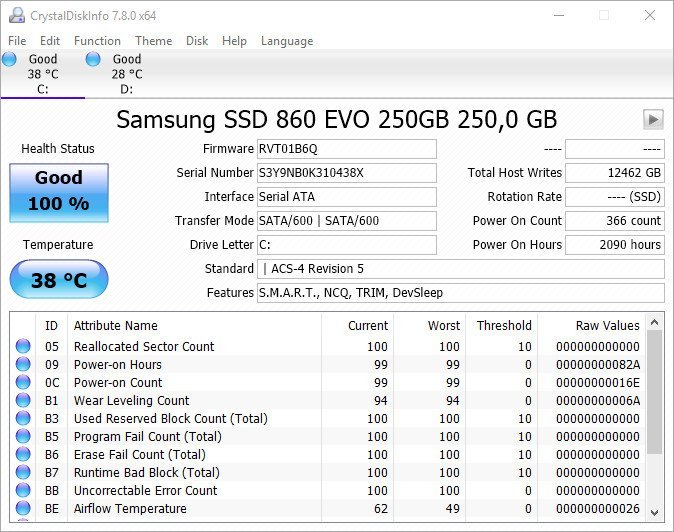Open the Language menu
This screenshot has height=532, width=674.
(x=287, y=41)
